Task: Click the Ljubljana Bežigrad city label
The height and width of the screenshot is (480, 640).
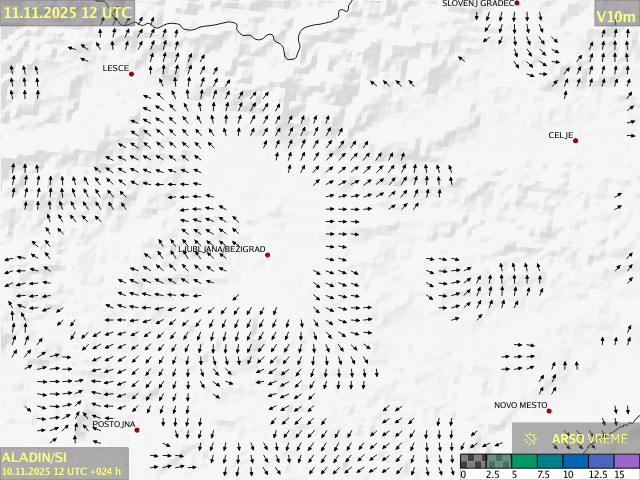Action: 221,249
